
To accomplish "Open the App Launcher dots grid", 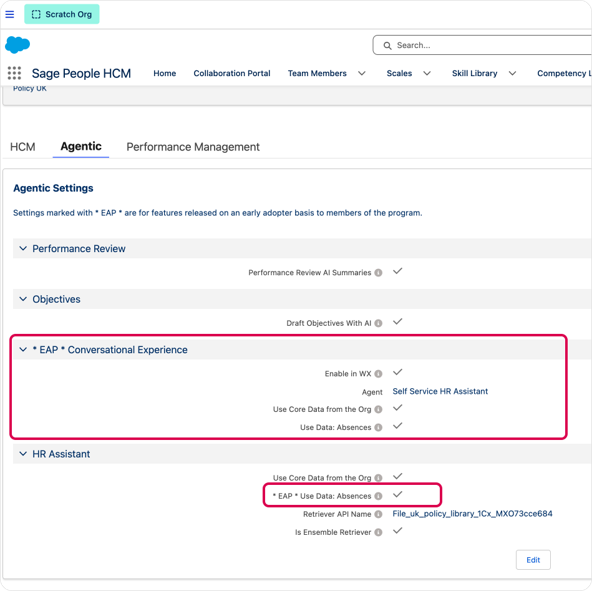I will pyautogui.click(x=14, y=73).
